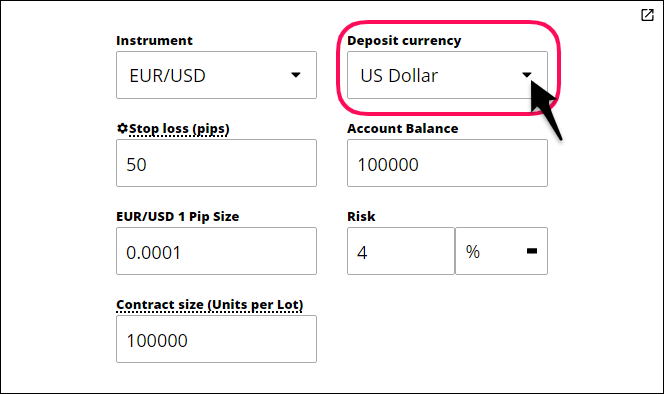This screenshot has width=664, height=394.
Task: Click the gear icon beside Stop loss
Action: pyautogui.click(x=122, y=128)
